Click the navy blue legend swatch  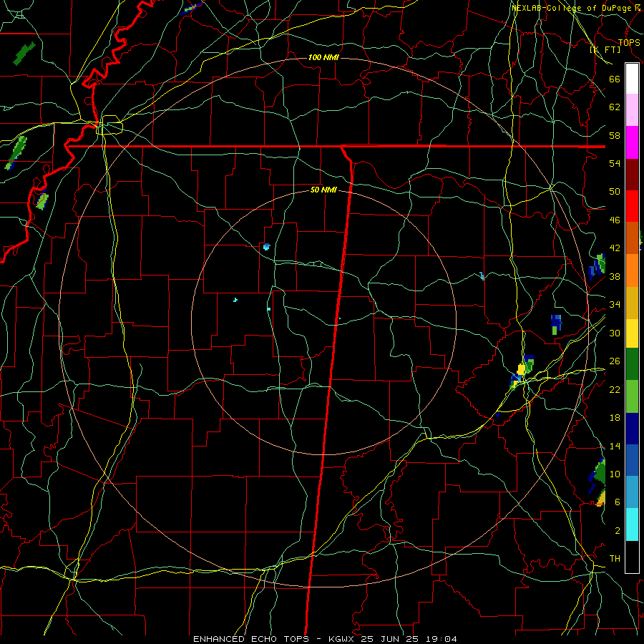coord(632,429)
